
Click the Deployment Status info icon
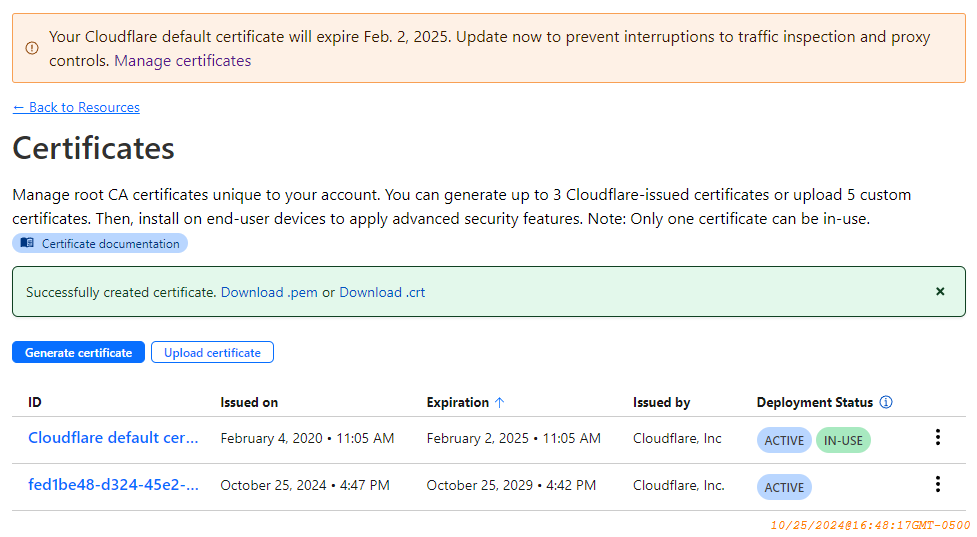coord(885,403)
